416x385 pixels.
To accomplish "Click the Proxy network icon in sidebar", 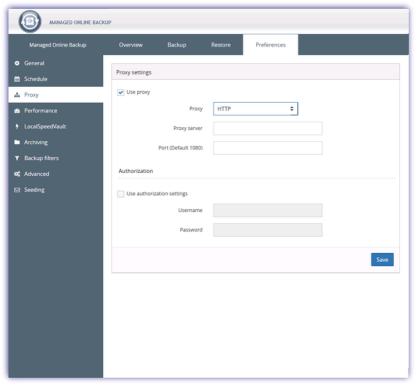I will click(17, 95).
